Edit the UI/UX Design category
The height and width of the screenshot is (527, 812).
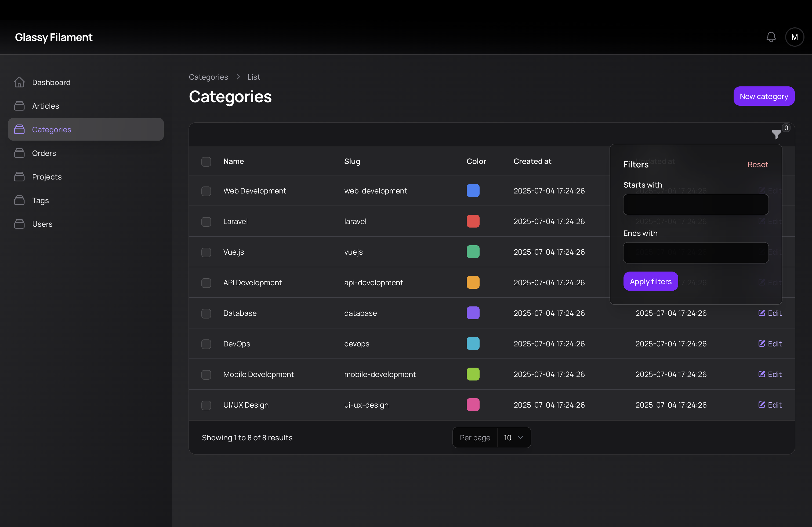coord(770,405)
